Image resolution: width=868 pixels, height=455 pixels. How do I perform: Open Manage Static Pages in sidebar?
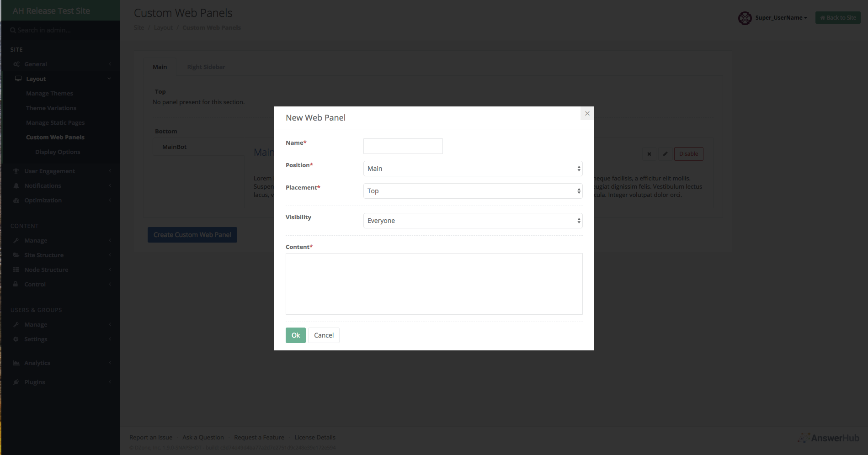pyautogui.click(x=55, y=123)
